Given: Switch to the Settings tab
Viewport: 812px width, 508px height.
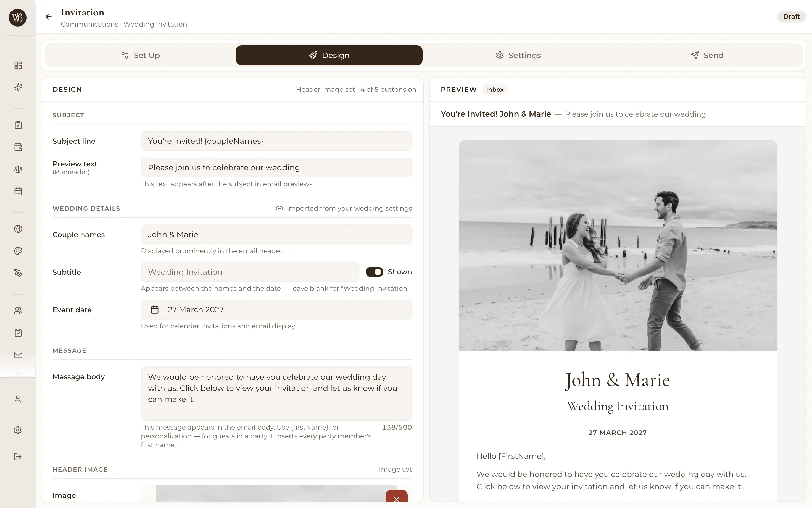Looking at the screenshot, I should click(518, 56).
